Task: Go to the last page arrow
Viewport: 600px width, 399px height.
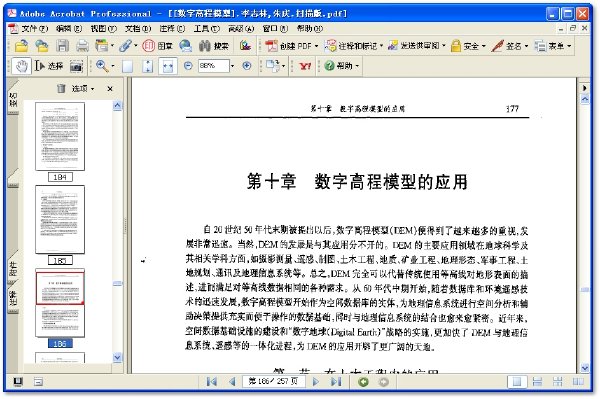Action: coord(336,381)
